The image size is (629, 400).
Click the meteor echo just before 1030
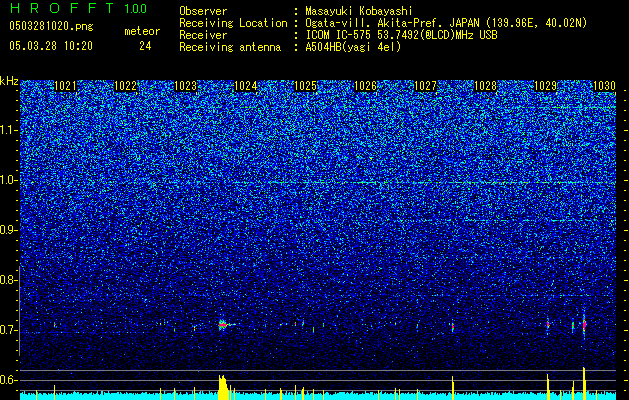[584, 324]
